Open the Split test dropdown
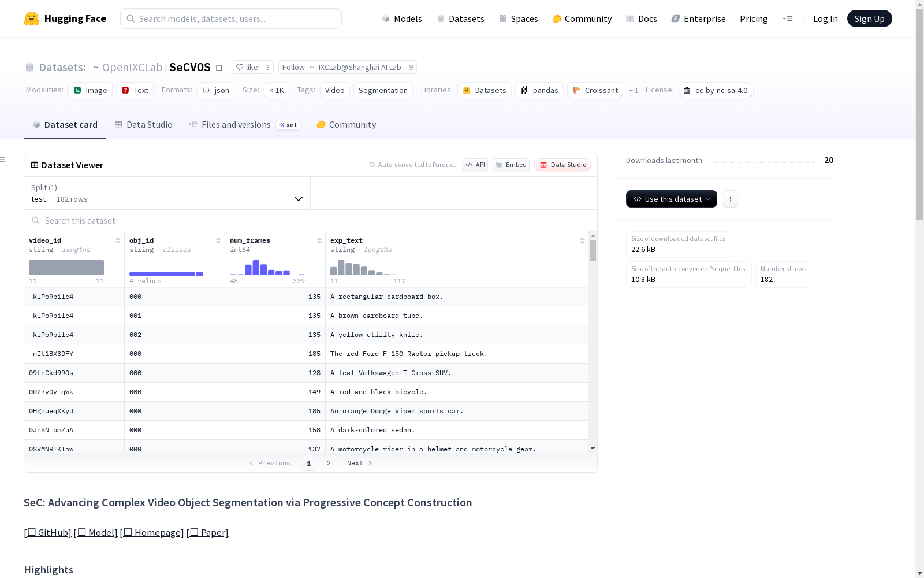This screenshot has height=578, width=924. [x=167, y=193]
